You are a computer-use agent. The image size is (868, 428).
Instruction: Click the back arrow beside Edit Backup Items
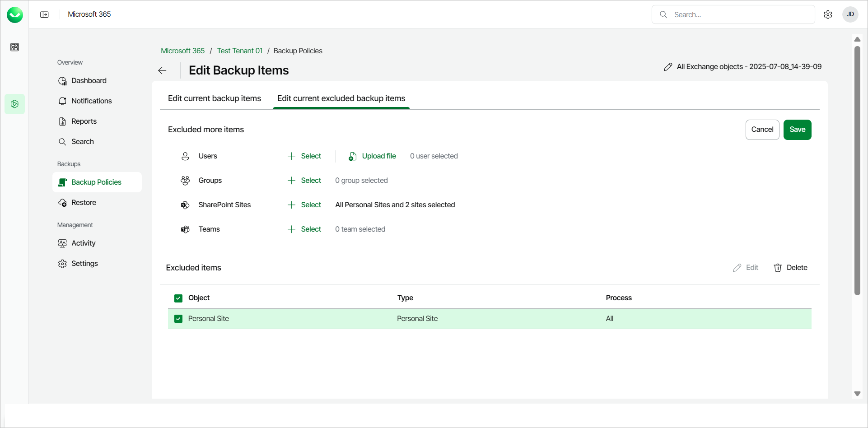[x=162, y=70]
